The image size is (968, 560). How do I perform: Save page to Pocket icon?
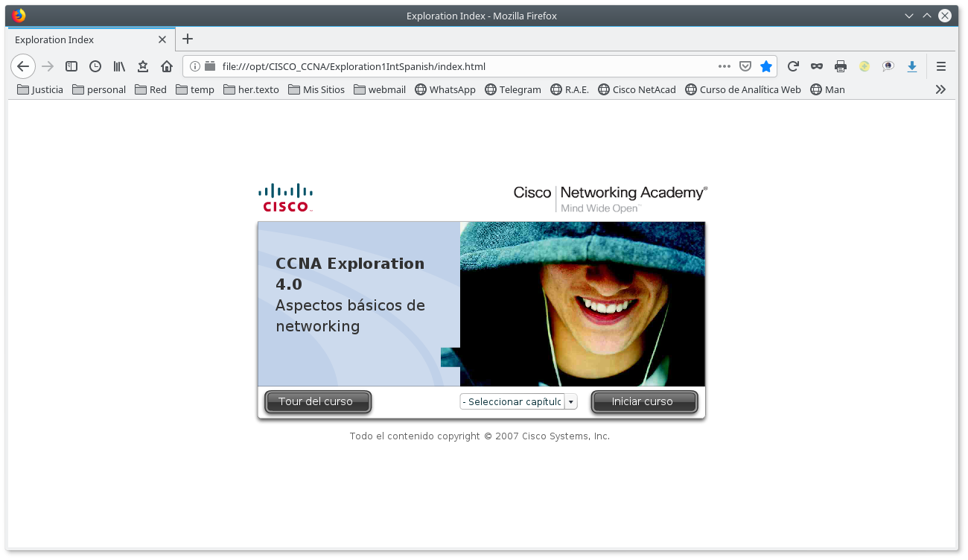pyautogui.click(x=745, y=66)
